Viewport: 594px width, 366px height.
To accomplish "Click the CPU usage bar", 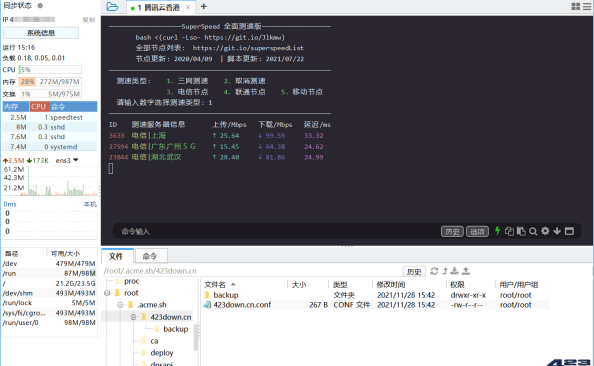I will [x=50, y=70].
